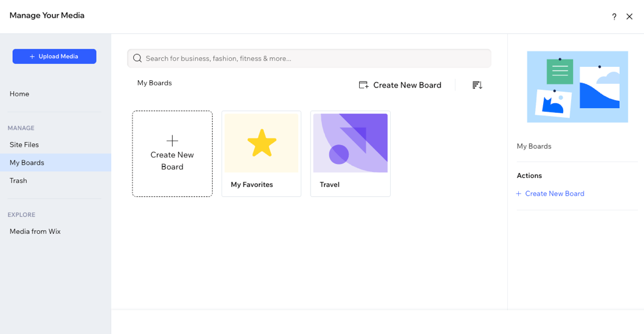Go to Home in the sidebar
Screen dimensions: 644x334
(x=19, y=94)
